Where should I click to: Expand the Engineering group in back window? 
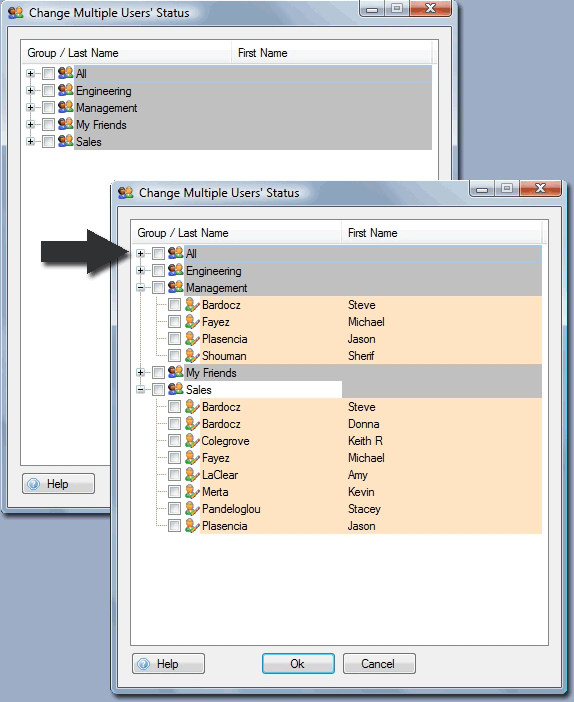30,90
